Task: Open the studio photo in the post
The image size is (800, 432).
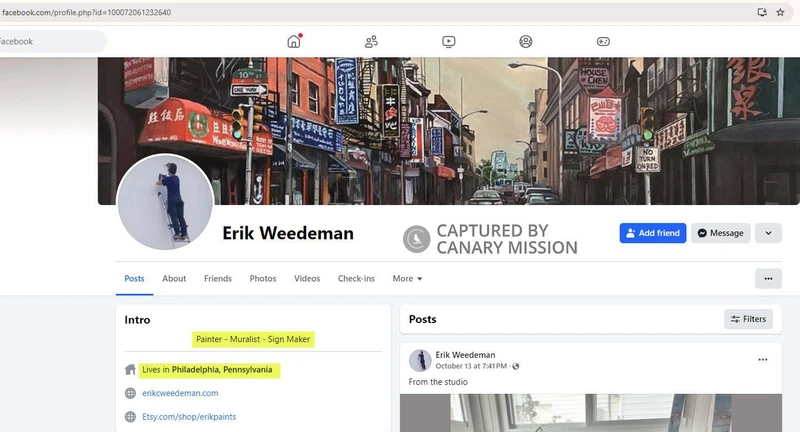Action: click(x=591, y=413)
